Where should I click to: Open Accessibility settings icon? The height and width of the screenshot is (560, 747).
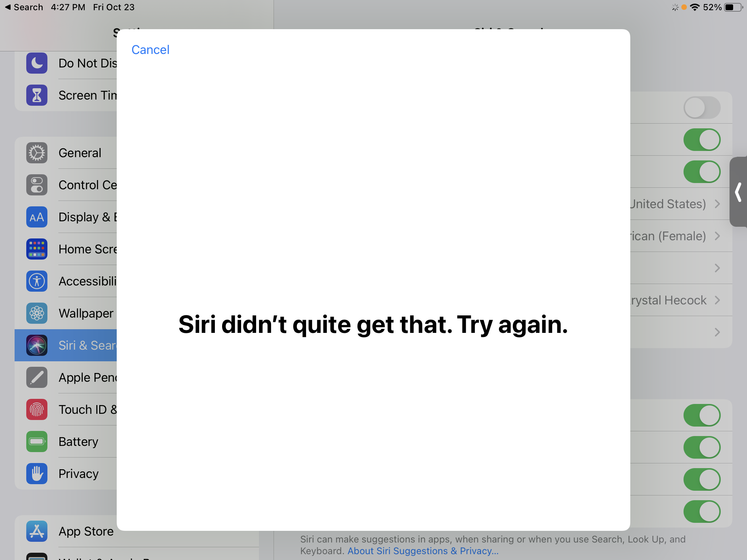36,281
